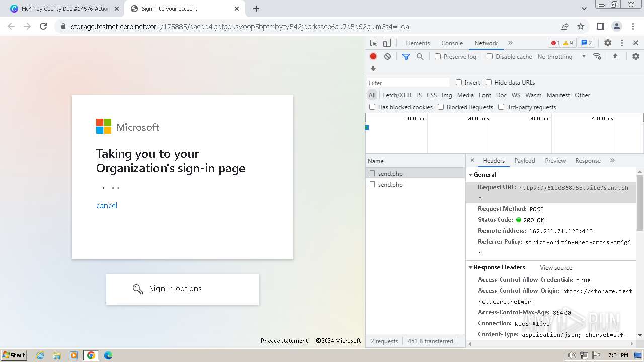Open DevTools settings gear
Viewport: 644px width, 362px height.
click(608, 43)
